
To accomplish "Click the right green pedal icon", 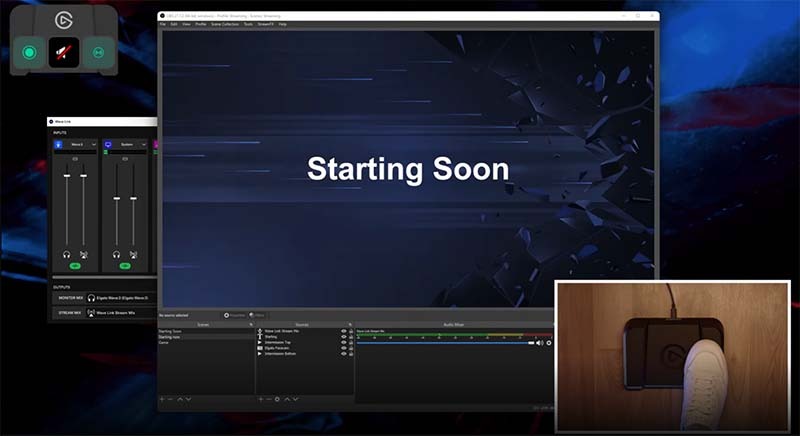I will tap(98, 52).
